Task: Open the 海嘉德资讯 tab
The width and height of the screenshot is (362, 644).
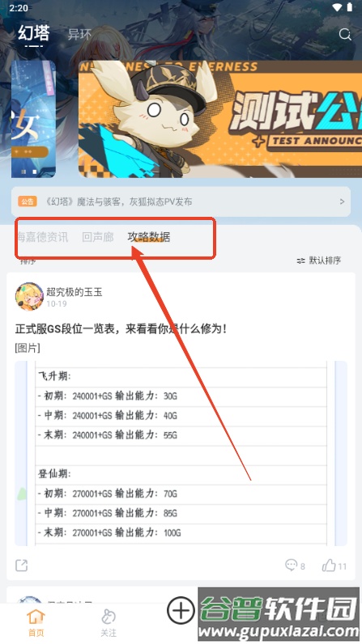Action: tap(42, 237)
